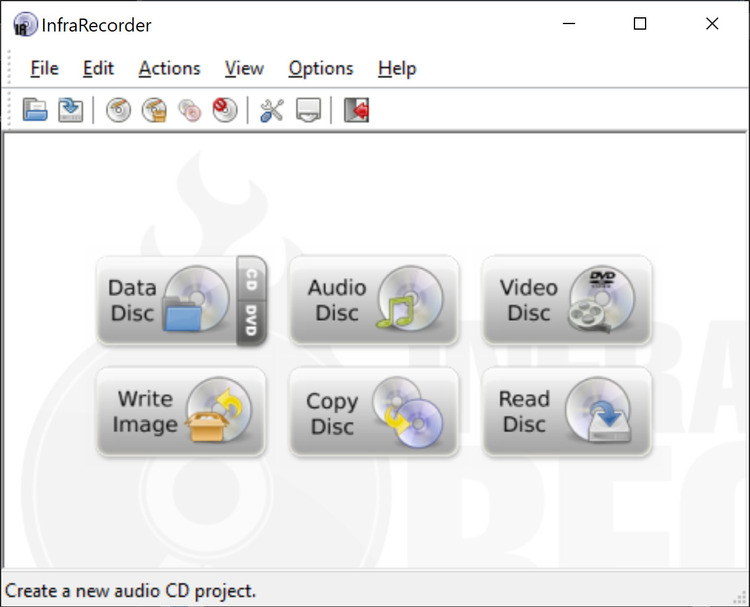The height and width of the screenshot is (607, 750).
Task: Click the window resize grip in the status bar
Action: 739,596
